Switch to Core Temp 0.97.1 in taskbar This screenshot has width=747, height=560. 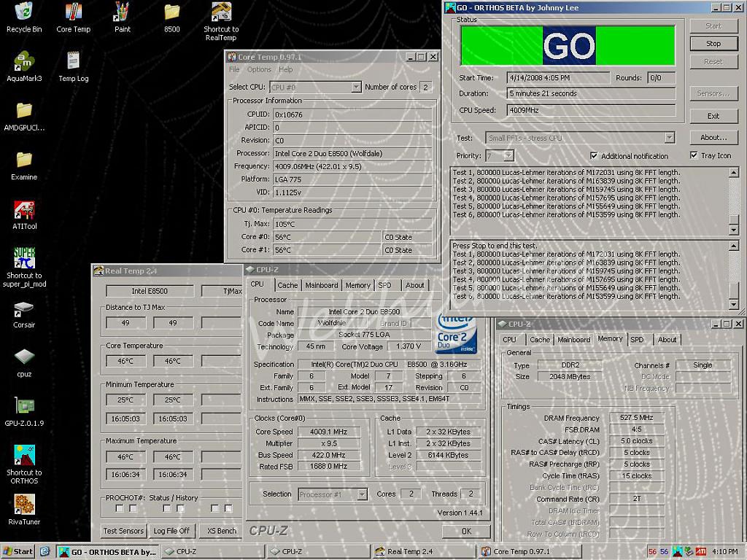pyautogui.click(x=530, y=551)
